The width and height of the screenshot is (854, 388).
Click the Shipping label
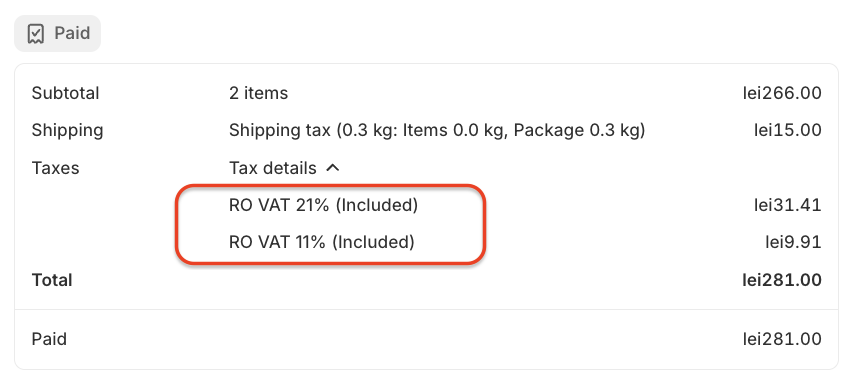click(67, 130)
